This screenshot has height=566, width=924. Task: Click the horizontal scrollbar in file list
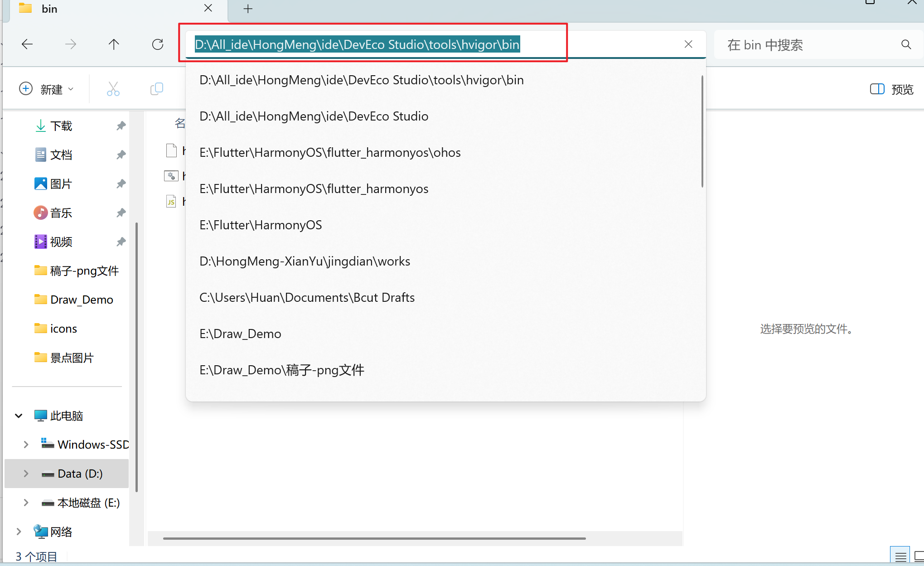[x=374, y=538]
